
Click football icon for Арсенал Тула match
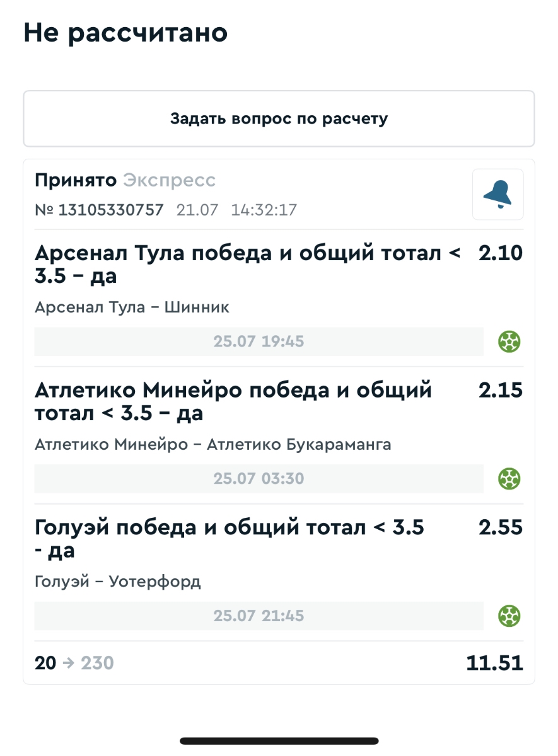click(509, 342)
